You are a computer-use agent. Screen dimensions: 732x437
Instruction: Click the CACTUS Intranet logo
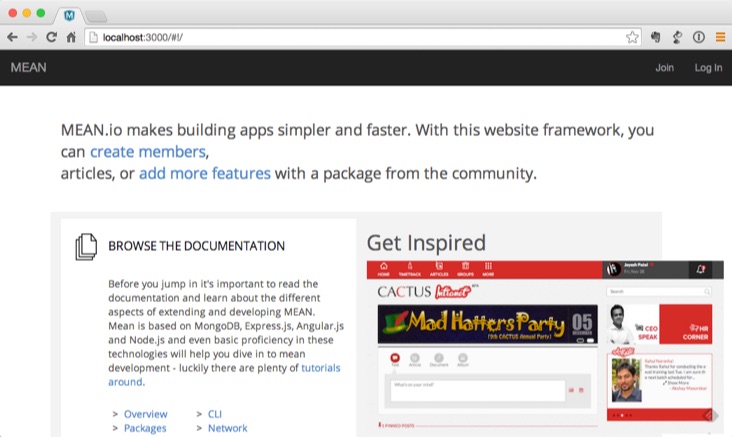tap(428, 292)
